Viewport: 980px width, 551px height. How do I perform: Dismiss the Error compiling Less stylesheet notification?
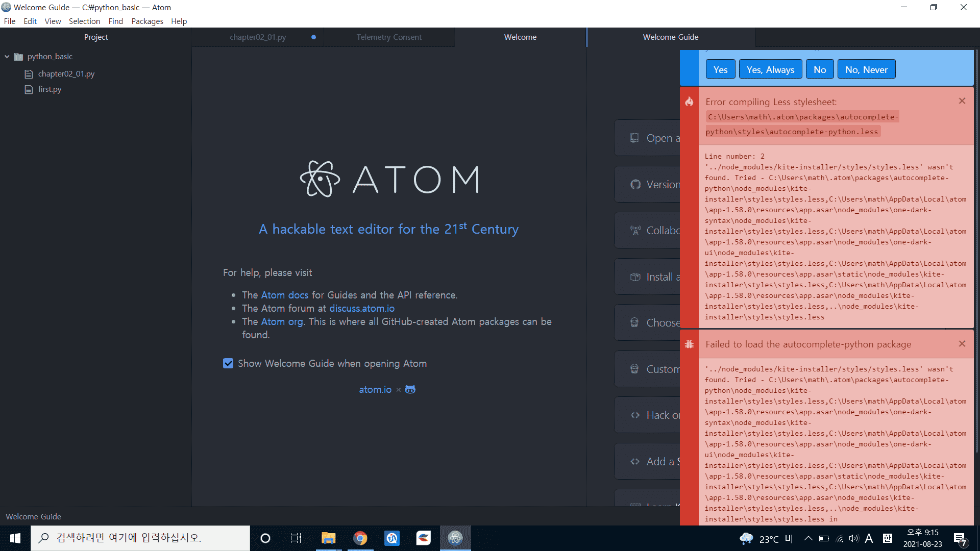click(x=962, y=101)
